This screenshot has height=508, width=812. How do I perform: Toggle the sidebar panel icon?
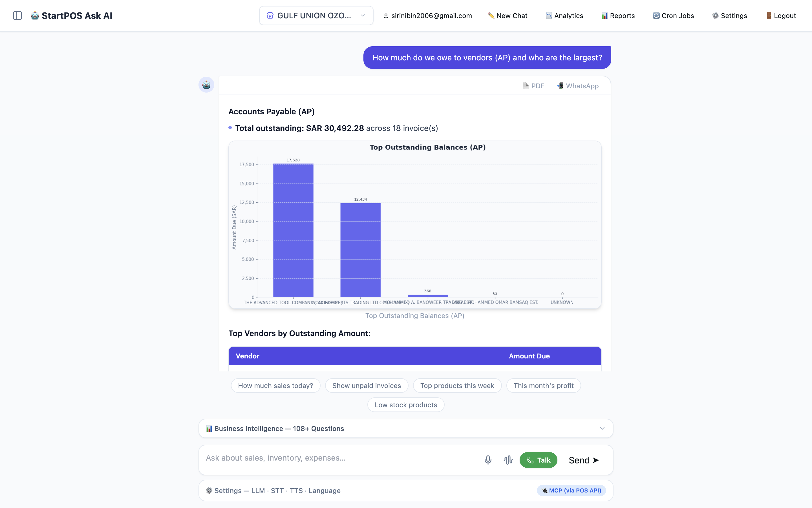tap(17, 16)
